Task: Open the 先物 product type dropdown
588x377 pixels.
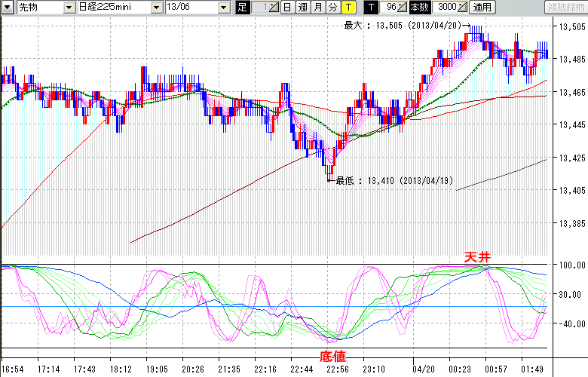Action: 69,8
